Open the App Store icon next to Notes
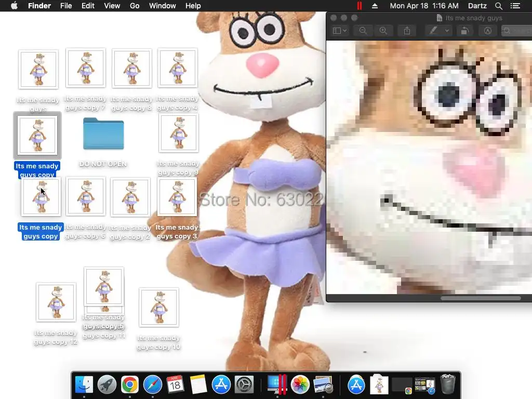This screenshot has height=399, width=532. click(221, 385)
